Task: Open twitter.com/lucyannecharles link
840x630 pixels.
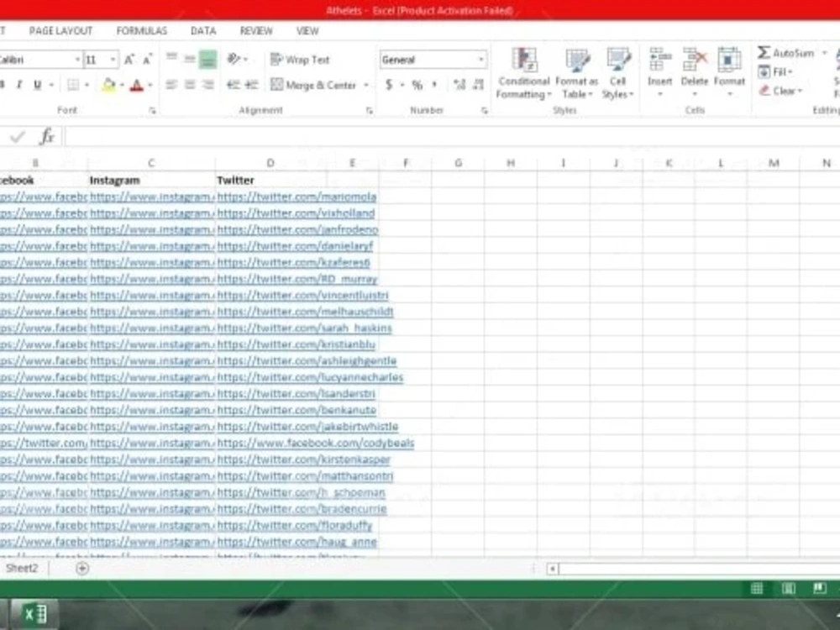Action: click(310, 377)
